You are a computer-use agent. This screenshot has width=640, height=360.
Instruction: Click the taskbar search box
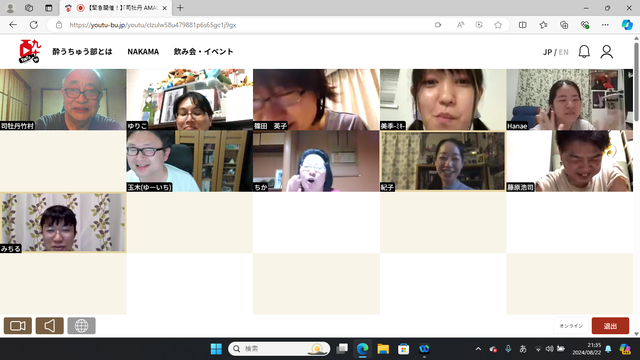pyautogui.click(x=279, y=349)
